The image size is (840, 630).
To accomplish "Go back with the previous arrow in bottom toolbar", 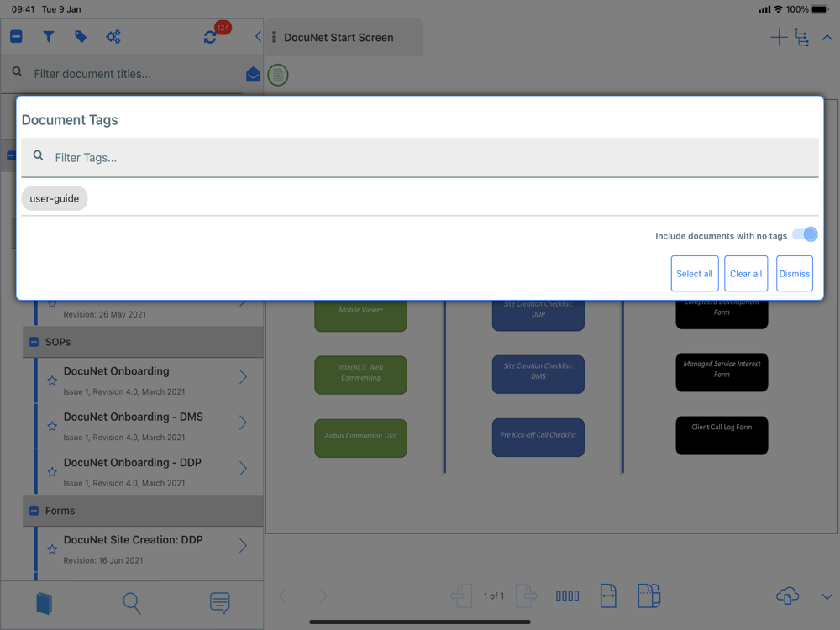I will coord(283,596).
